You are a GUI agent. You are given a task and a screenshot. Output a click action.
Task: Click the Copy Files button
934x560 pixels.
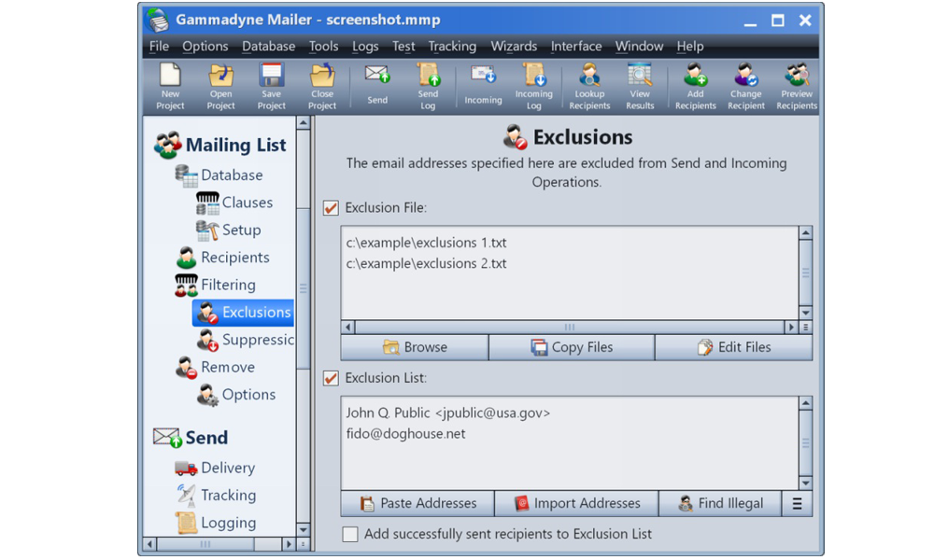[x=572, y=346]
